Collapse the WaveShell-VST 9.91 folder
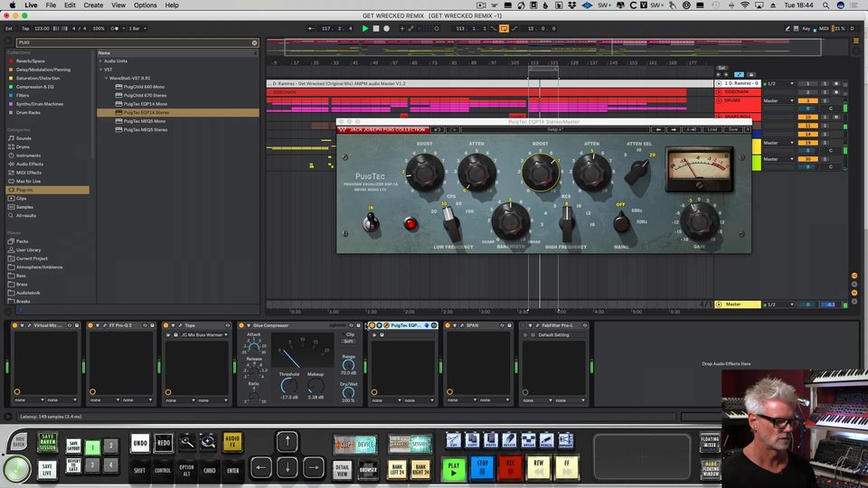This screenshot has height=488, width=868. coord(107,78)
